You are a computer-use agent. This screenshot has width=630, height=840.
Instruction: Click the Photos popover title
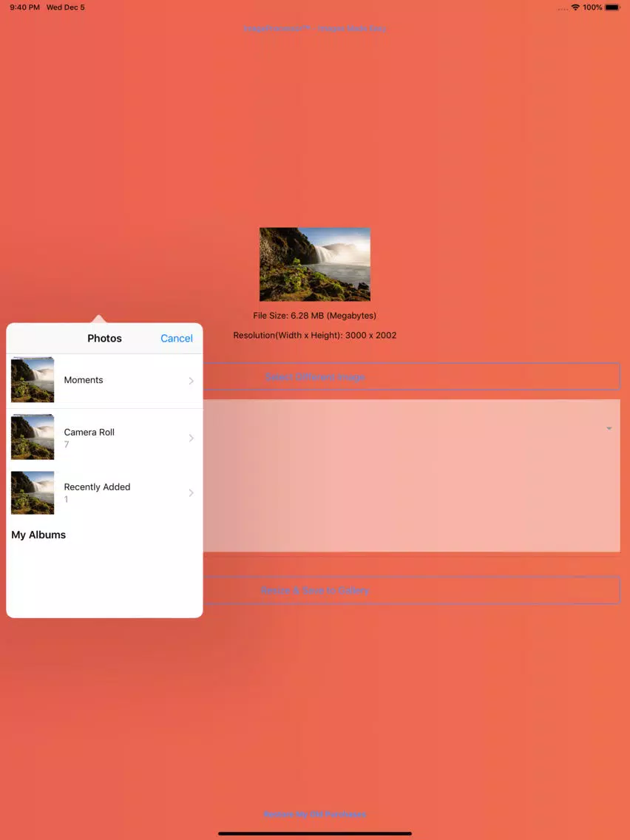pos(104,338)
